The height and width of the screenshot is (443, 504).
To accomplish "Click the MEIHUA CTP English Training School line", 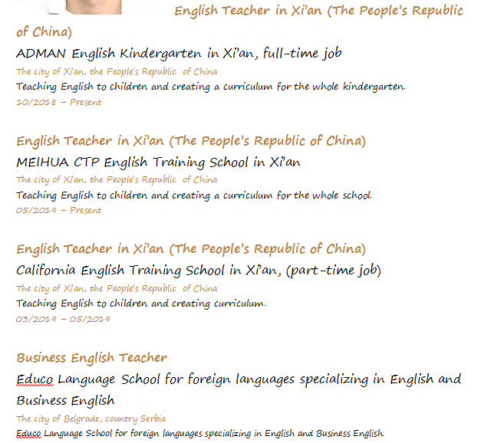I will (x=158, y=162).
